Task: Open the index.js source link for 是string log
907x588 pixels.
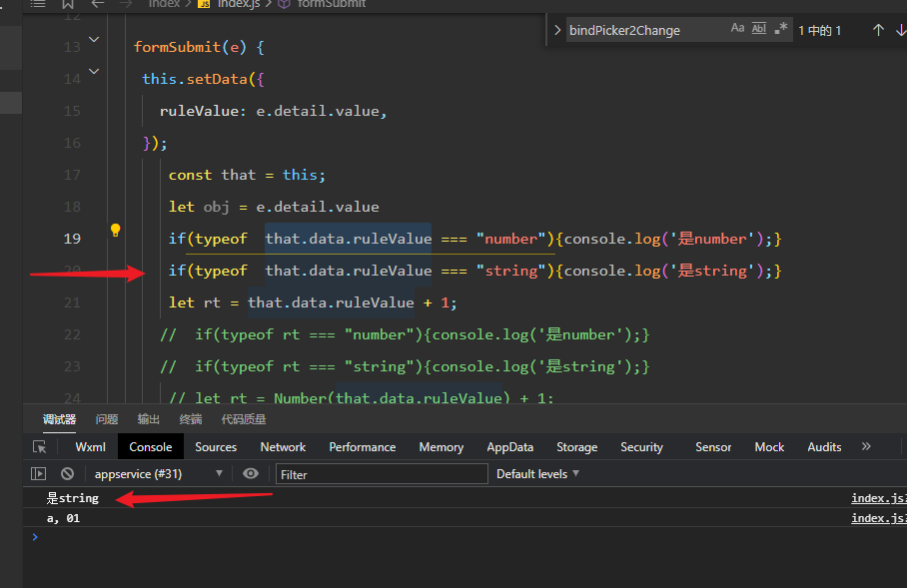Action: coord(879,498)
